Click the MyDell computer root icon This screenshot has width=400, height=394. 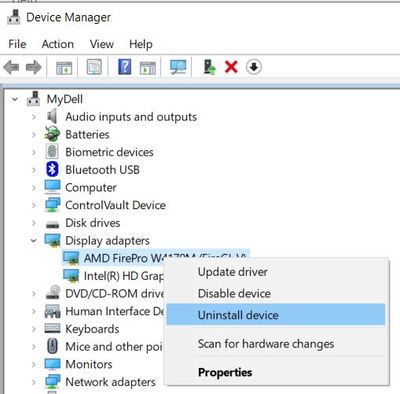pos(33,99)
